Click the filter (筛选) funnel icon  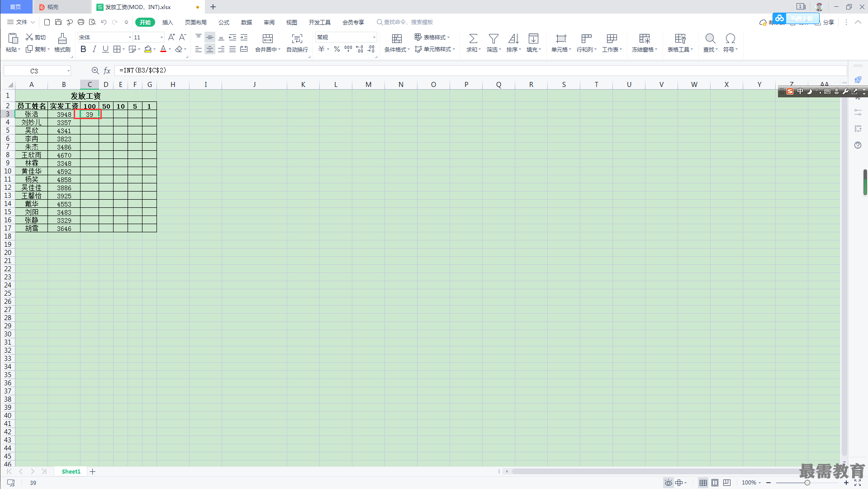tap(493, 38)
